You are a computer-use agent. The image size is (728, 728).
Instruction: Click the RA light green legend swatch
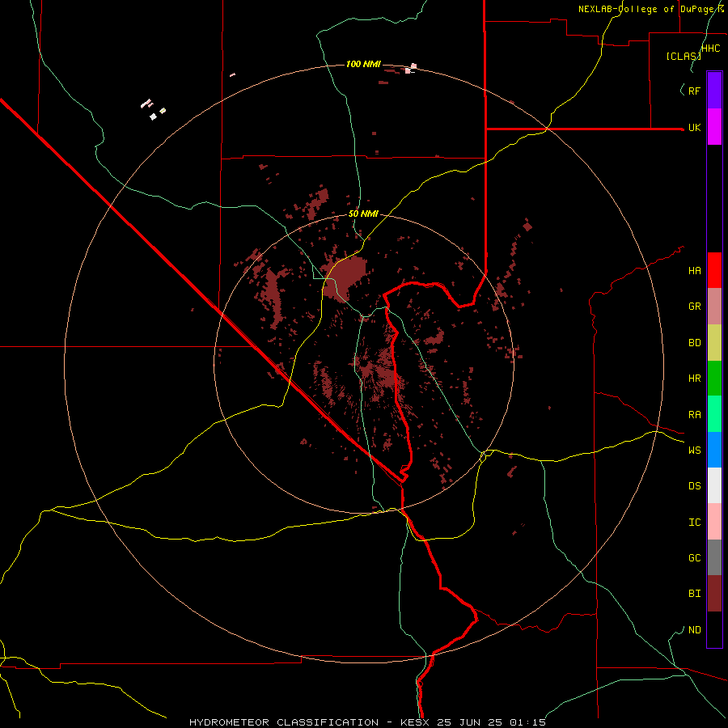pyautogui.click(x=714, y=414)
